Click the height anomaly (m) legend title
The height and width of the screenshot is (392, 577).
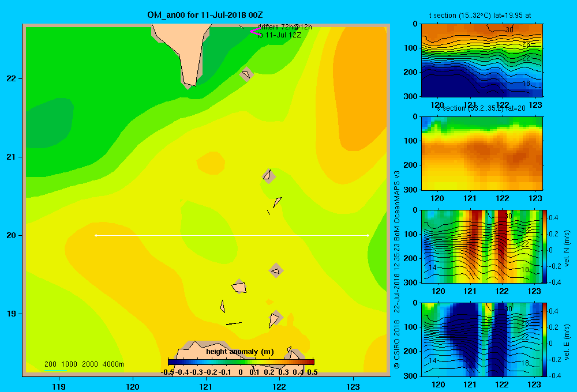240,352
